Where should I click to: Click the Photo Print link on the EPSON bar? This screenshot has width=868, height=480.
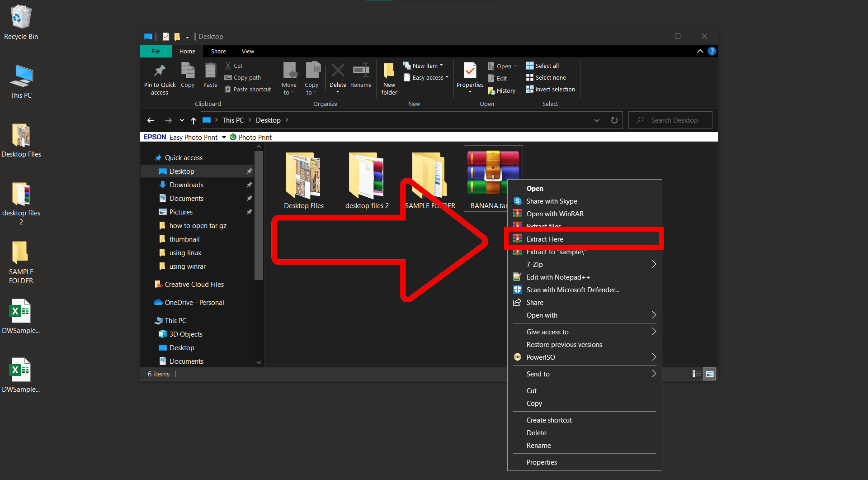pos(255,137)
